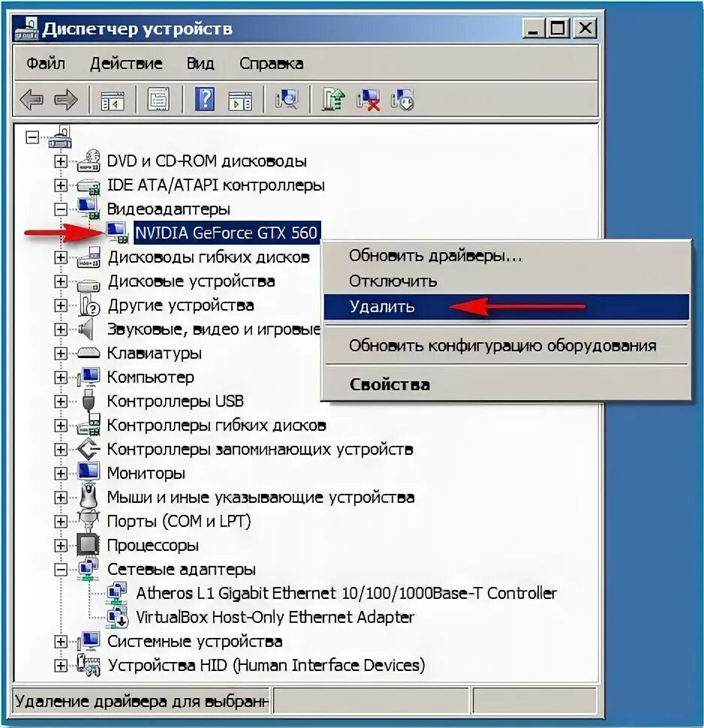Click the Мыши mouse icon
The height and width of the screenshot is (728, 704).
89,496
